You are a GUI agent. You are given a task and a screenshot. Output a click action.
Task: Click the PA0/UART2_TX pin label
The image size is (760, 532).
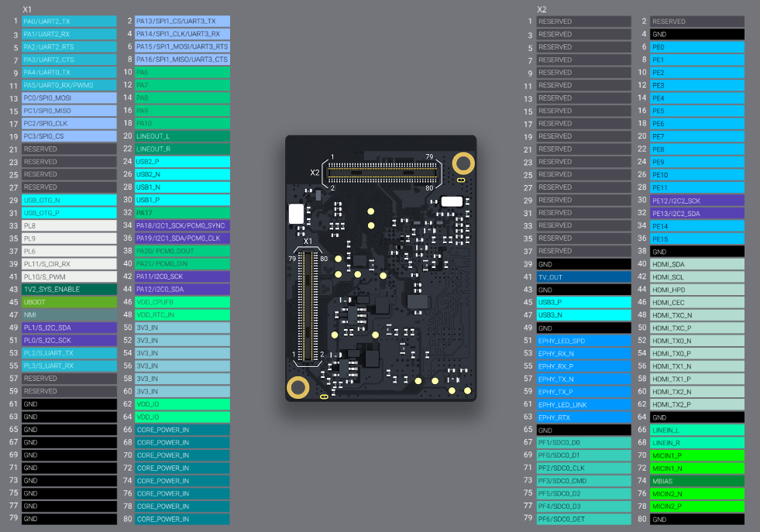69,22
